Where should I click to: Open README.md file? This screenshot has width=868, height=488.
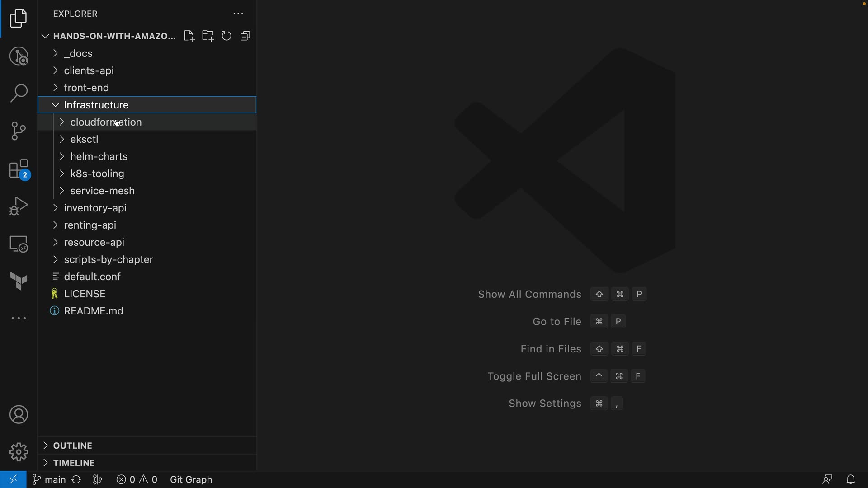pos(94,311)
